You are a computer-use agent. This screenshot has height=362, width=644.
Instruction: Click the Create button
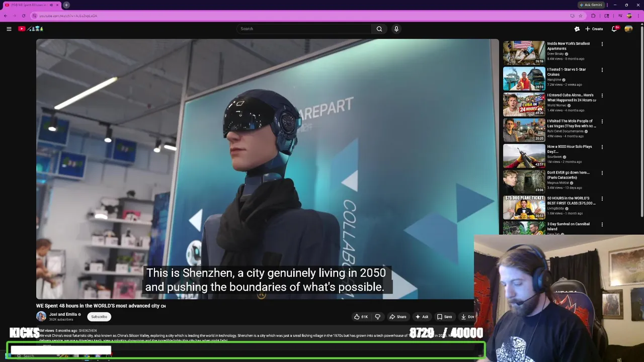594,29
